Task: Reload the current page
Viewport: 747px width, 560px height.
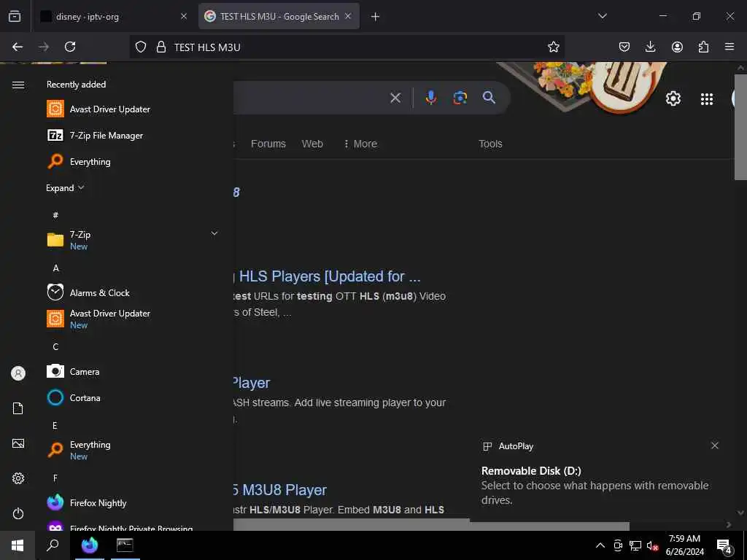Action: coord(70,47)
